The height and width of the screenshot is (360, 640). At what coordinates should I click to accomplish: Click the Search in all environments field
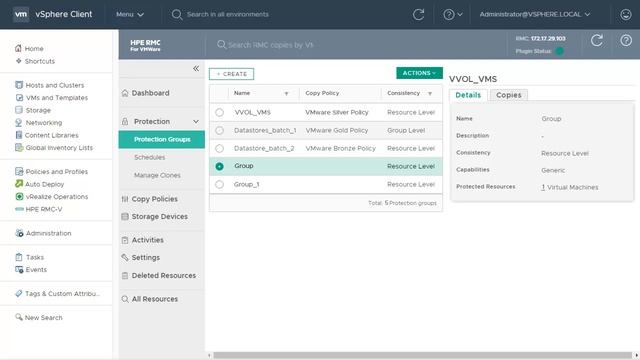tap(228, 14)
